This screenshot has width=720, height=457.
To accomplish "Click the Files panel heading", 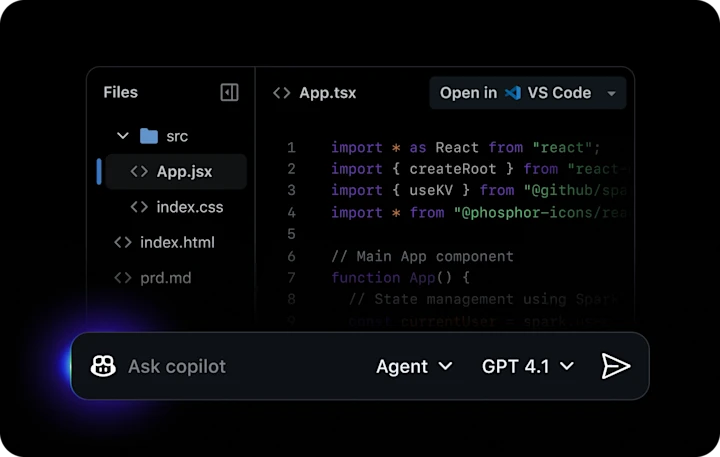I will pos(120,92).
